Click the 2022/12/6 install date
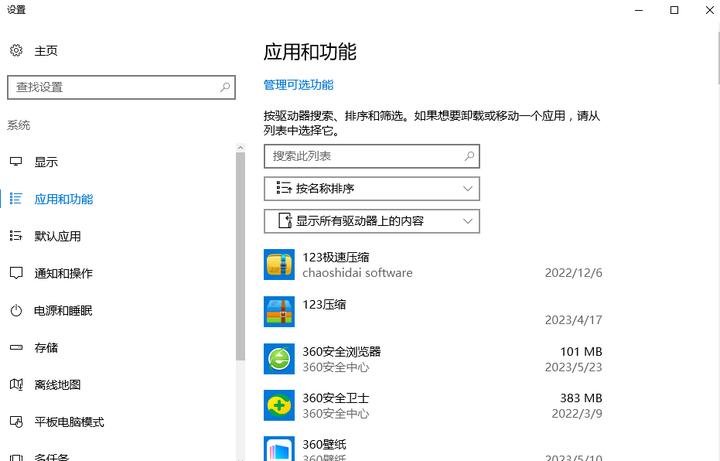The image size is (720, 461). coord(574,273)
